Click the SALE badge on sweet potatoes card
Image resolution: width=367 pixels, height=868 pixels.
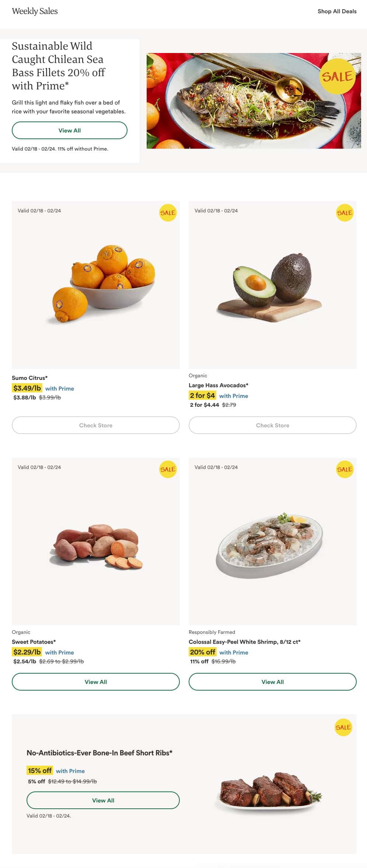click(x=168, y=469)
